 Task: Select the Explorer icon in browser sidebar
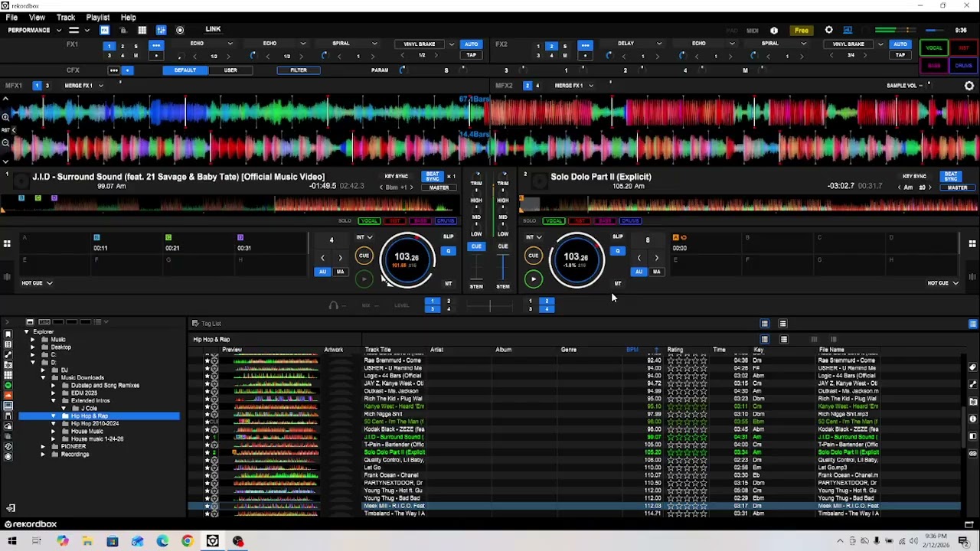click(8, 406)
